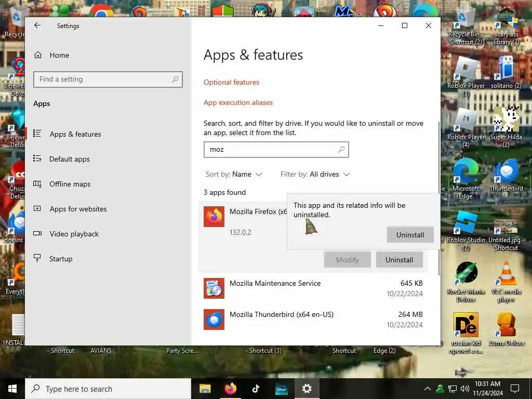
Task: Click the network icon in system tray
Action: 453,389
